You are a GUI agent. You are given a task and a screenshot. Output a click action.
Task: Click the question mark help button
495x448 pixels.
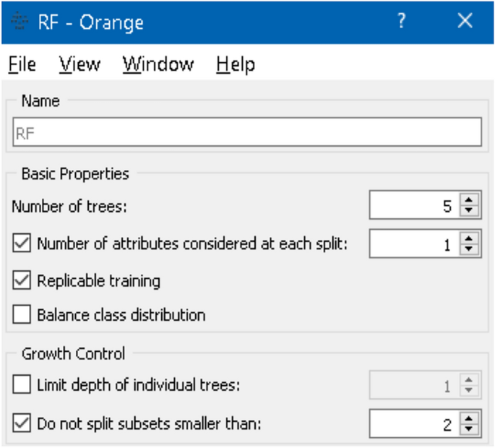402,22
